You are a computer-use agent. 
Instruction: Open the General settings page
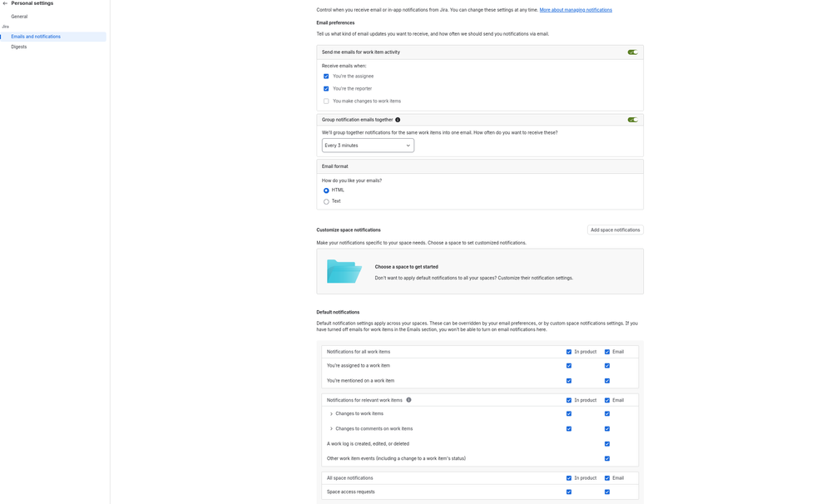tap(19, 17)
